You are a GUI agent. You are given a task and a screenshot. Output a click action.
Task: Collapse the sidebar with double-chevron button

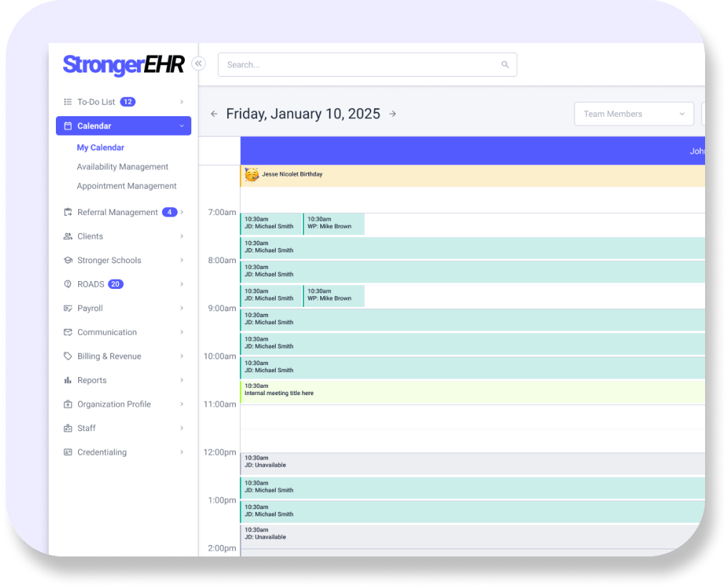point(198,64)
